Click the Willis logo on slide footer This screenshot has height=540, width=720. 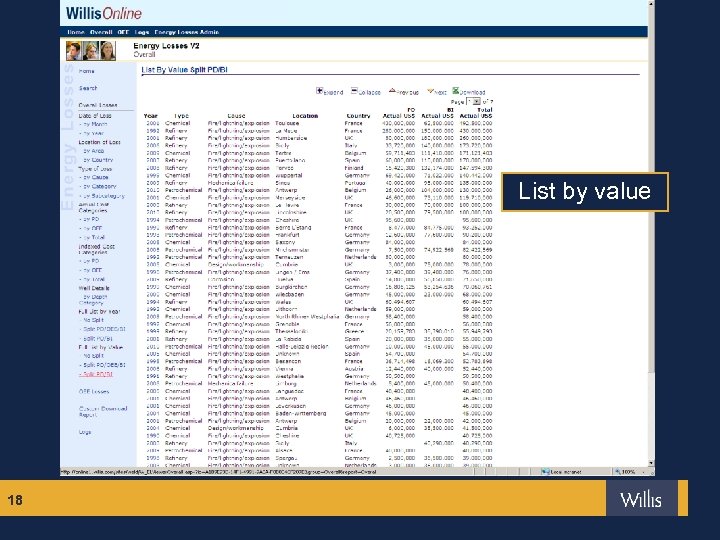[641, 500]
